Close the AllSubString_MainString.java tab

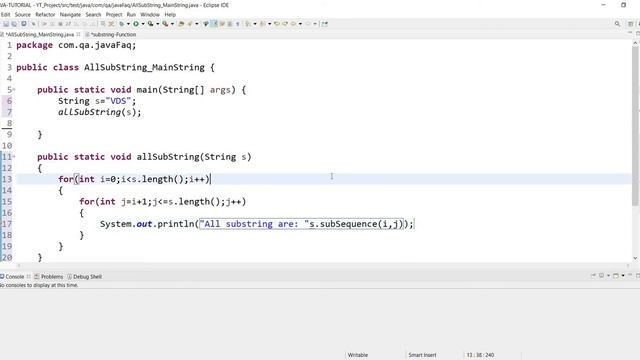(78, 34)
